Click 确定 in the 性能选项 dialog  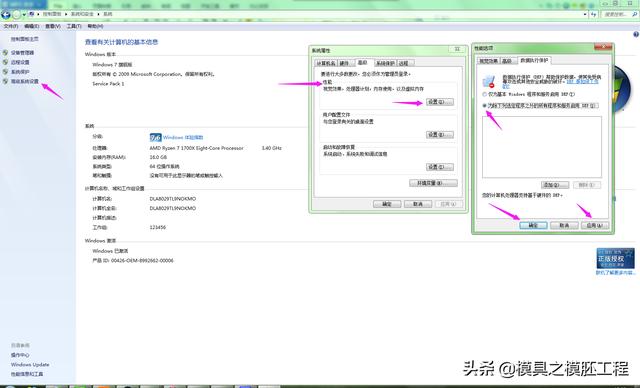(x=533, y=225)
